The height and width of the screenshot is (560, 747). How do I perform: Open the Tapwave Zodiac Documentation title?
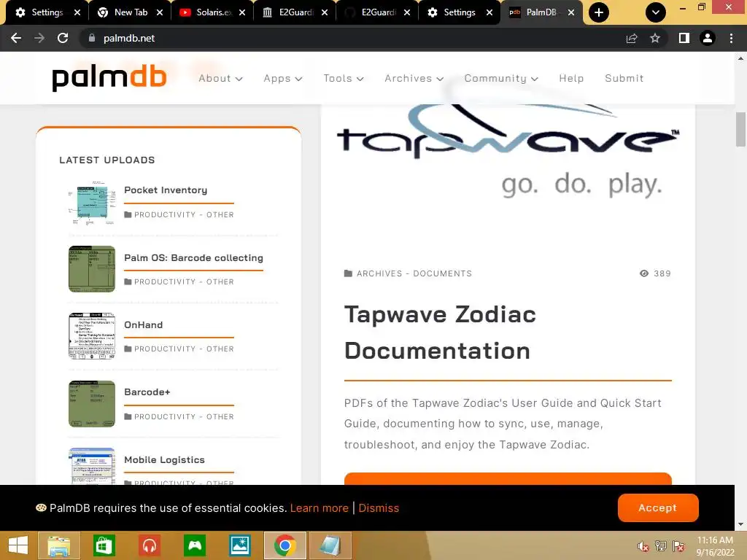pos(440,332)
